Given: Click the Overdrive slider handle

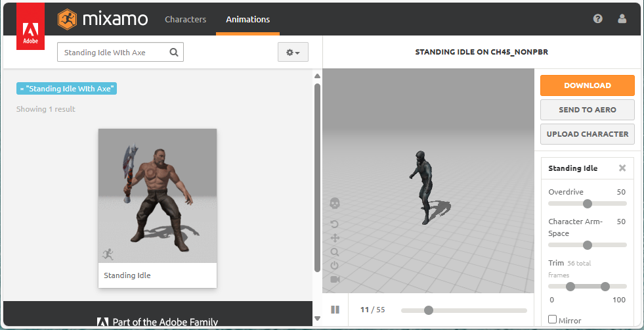Looking at the screenshot, I should pos(588,204).
